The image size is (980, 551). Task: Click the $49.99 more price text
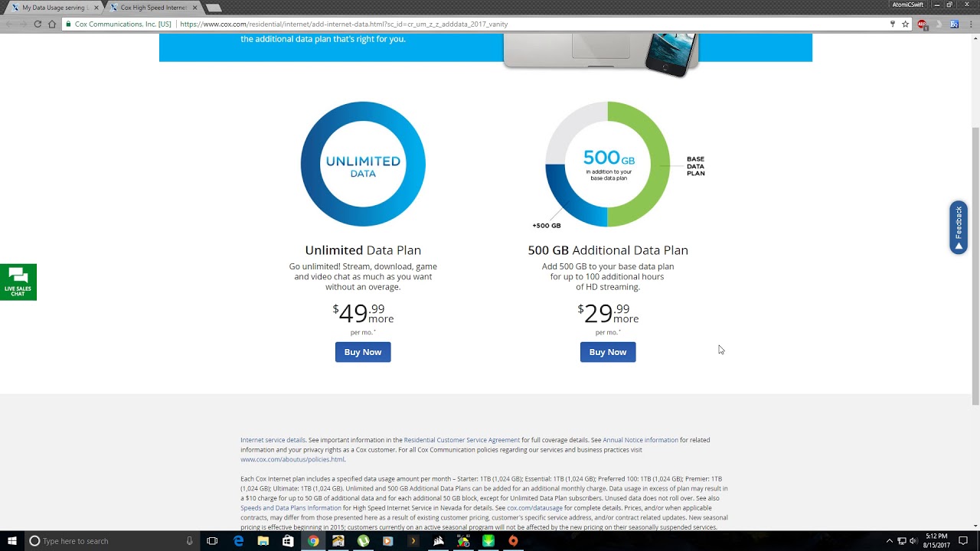(x=363, y=314)
